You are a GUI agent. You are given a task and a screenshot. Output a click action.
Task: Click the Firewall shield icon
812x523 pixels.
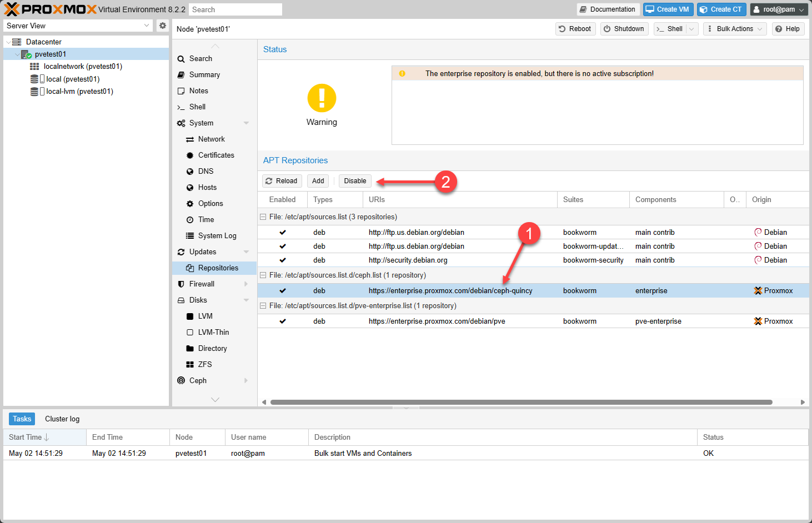pyautogui.click(x=181, y=284)
